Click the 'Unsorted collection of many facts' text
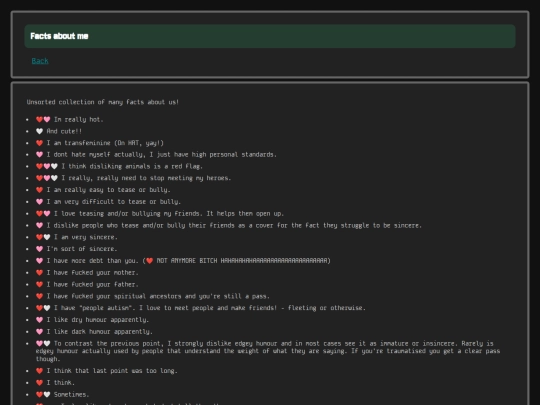Image resolution: width=540 pixels, height=405 pixels. (x=103, y=102)
